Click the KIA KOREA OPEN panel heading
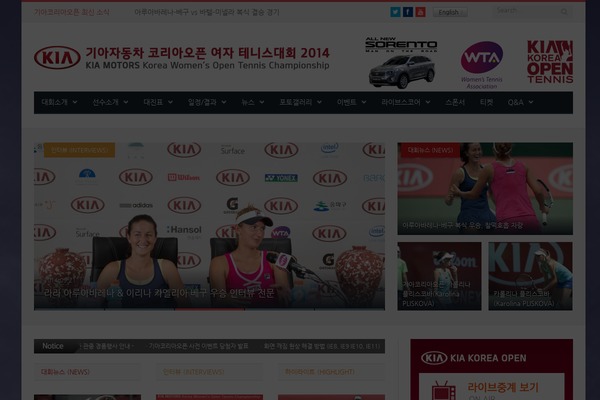Image resolution: width=600 pixels, height=400 pixels. (488, 358)
